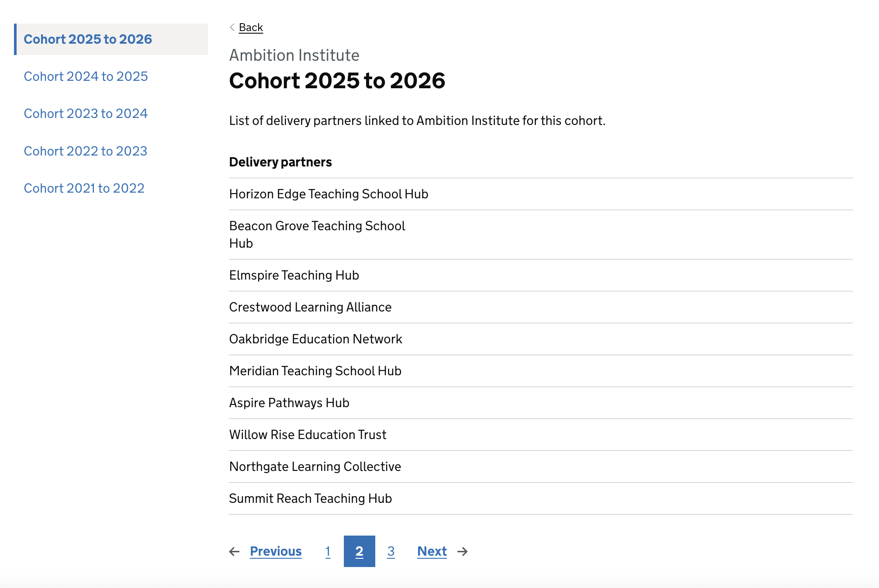
Task: Open page 1 of delivery partners
Action: (328, 552)
